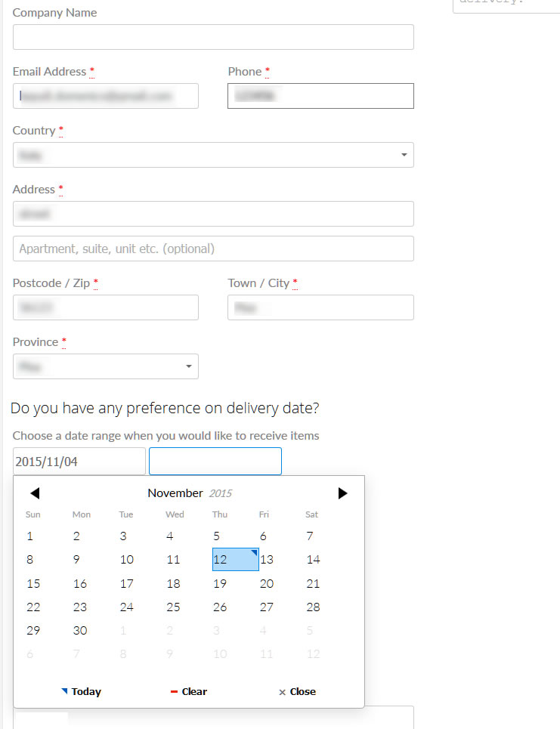560x729 pixels.
Task: Pick November 20 as the date
Action: coord(266,583)
